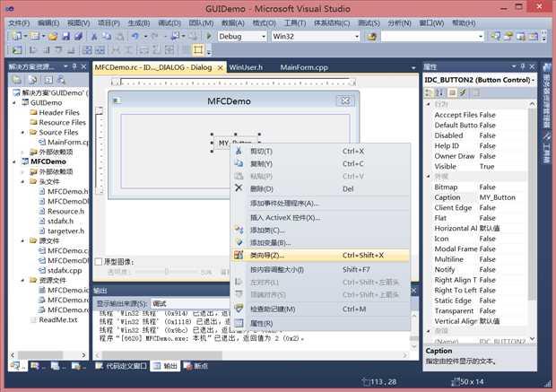
Task: Select the Header Files folder
Action: coord(55,112)
